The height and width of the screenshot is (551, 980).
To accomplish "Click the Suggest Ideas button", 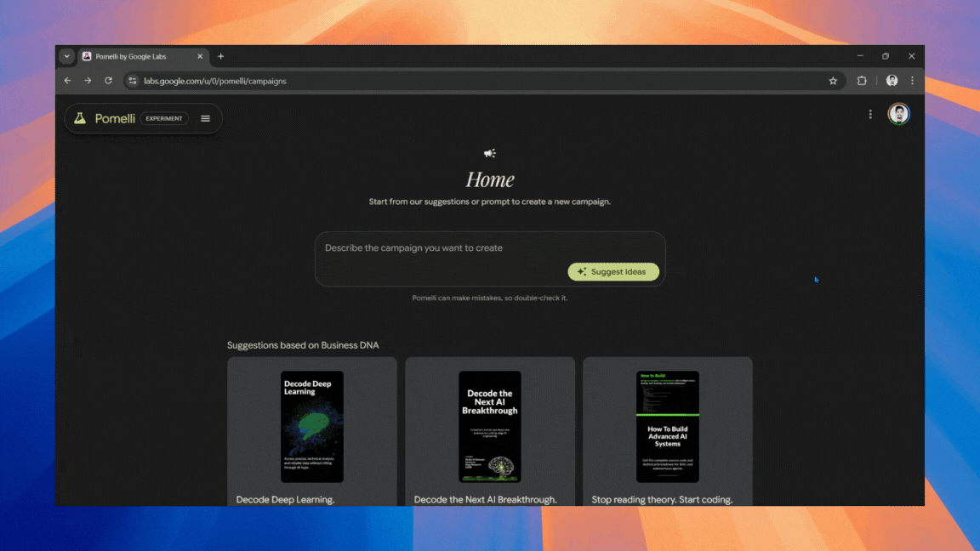I will [613, 271].
